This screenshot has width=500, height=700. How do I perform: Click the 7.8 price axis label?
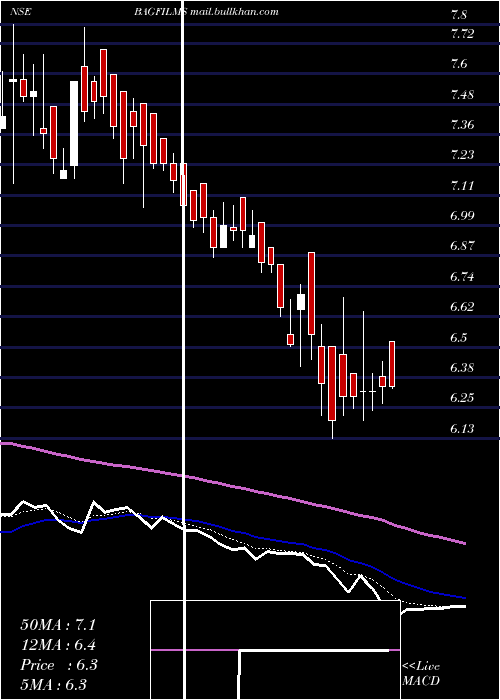click(x=459, y=15)
